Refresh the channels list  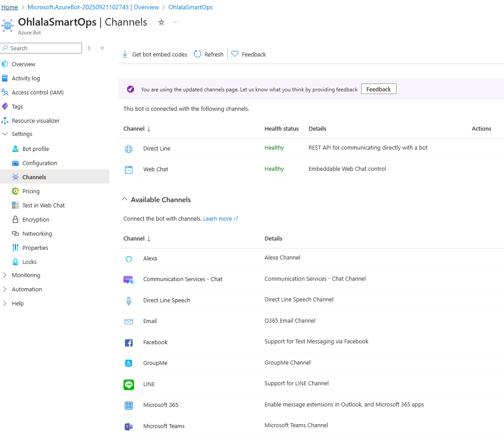click(209, 54)
